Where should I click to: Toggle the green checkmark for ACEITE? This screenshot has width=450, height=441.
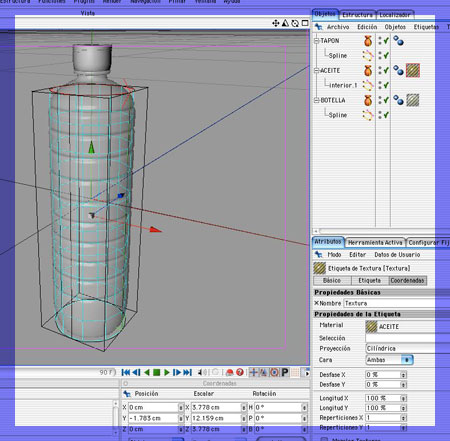(386, 70)
